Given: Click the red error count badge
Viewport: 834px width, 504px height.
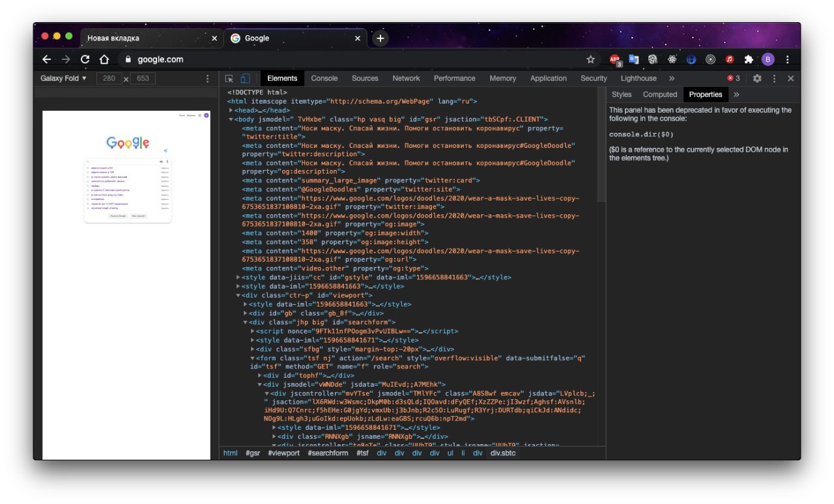Looking at the screenshot, I should tap(734, 78).
